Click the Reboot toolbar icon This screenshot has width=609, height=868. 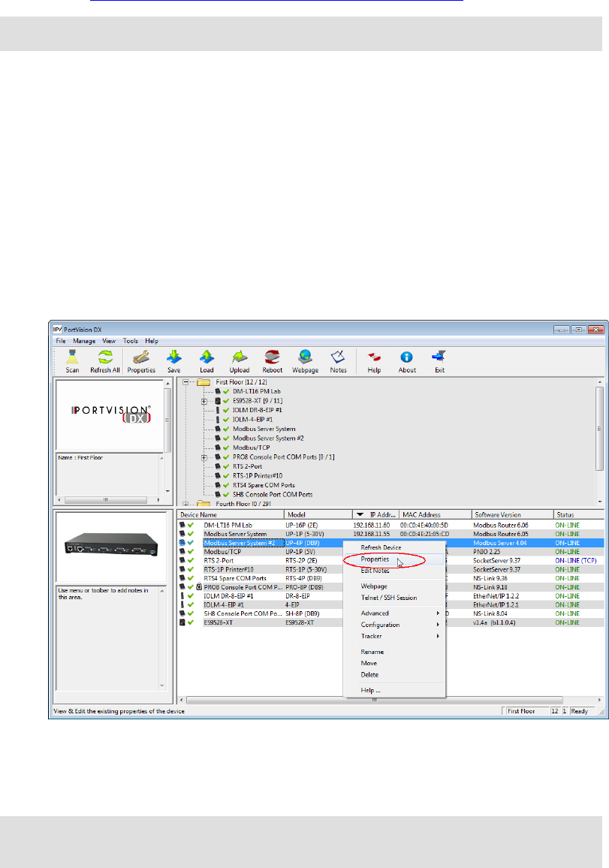pyautogui.click(x=272, y=362)
